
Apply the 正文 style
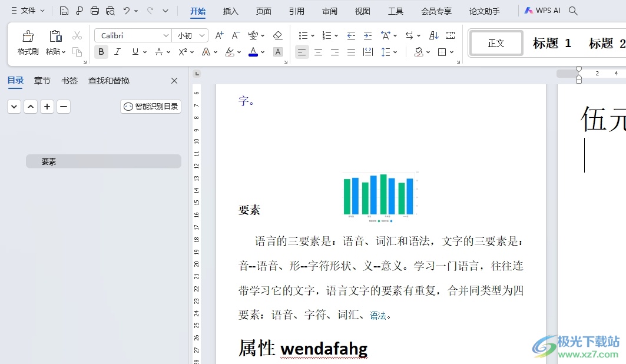(496, 43)
